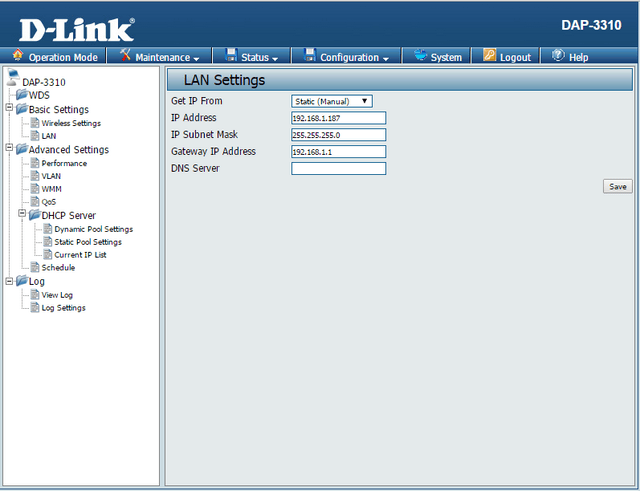Open the Performance settings page
Image resolution: width=640 pixels, height=491 pixels.
pyautogui.click(x=64, y=163)
